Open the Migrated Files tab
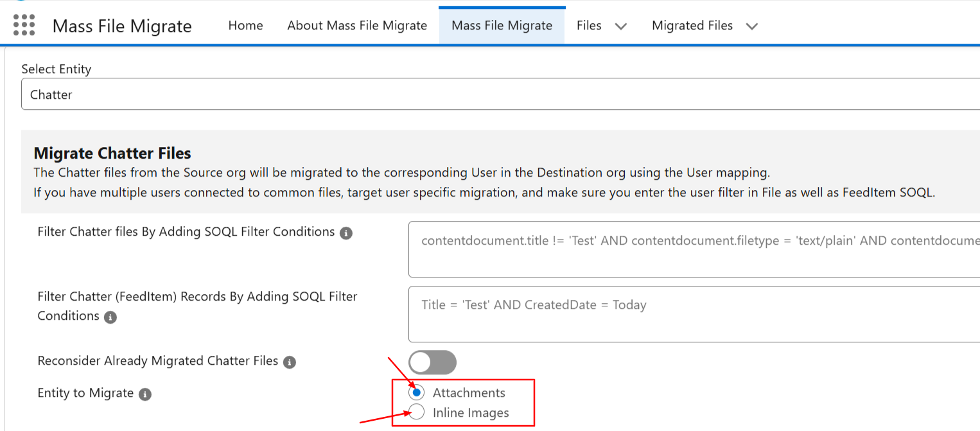The image size is (980, 431). pos(692,26)
